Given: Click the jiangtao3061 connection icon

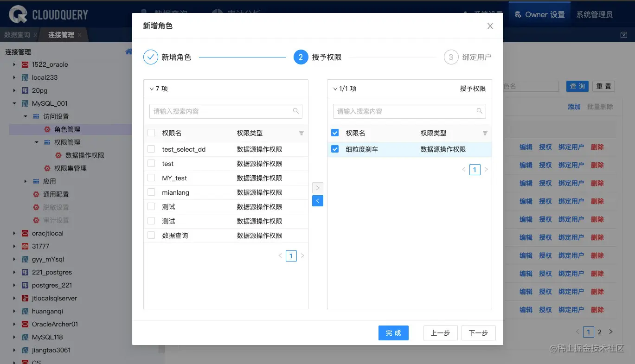Looking at the screenshot, I should click(x=25, y=350).
